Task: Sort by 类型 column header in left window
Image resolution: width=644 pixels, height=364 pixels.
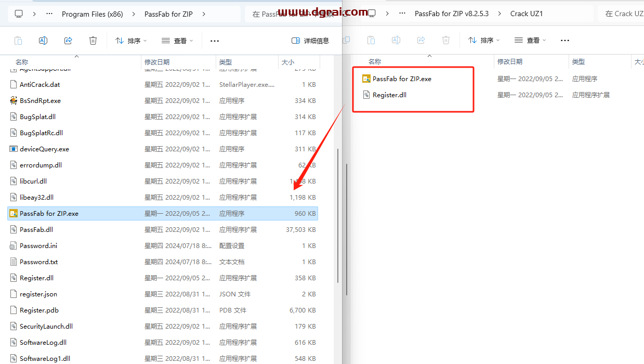Action: click(226, 62)
